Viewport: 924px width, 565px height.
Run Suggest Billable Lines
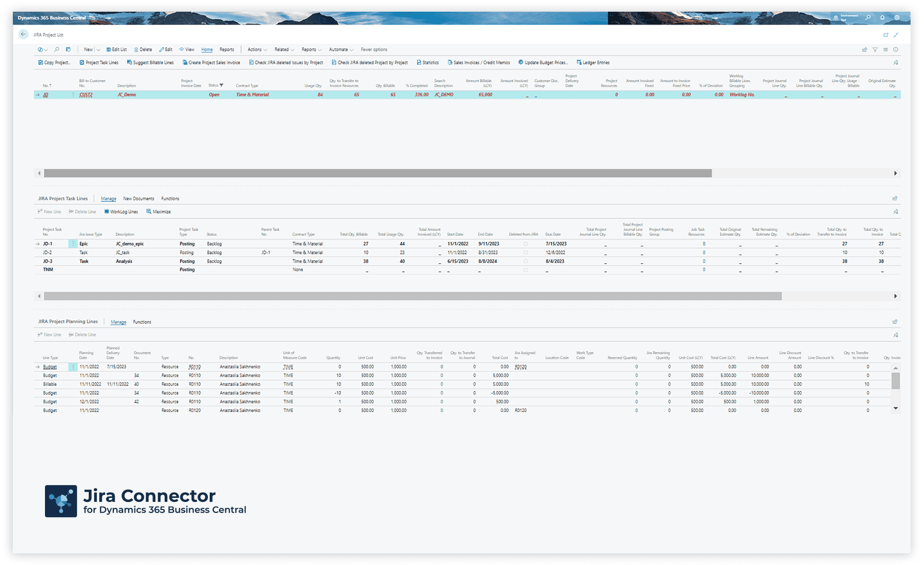point(150,62)
